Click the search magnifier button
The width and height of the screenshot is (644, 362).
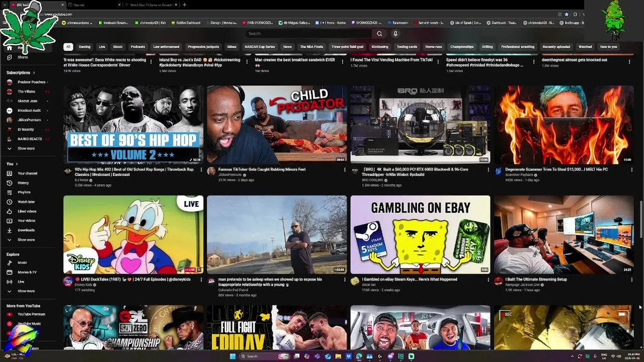pos(379,34)
